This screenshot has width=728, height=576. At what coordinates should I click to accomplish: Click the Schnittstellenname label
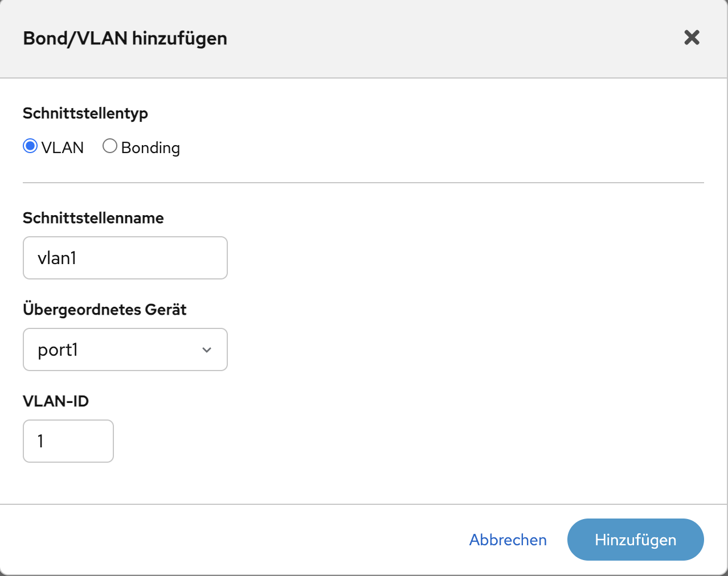tap(93, 218)
